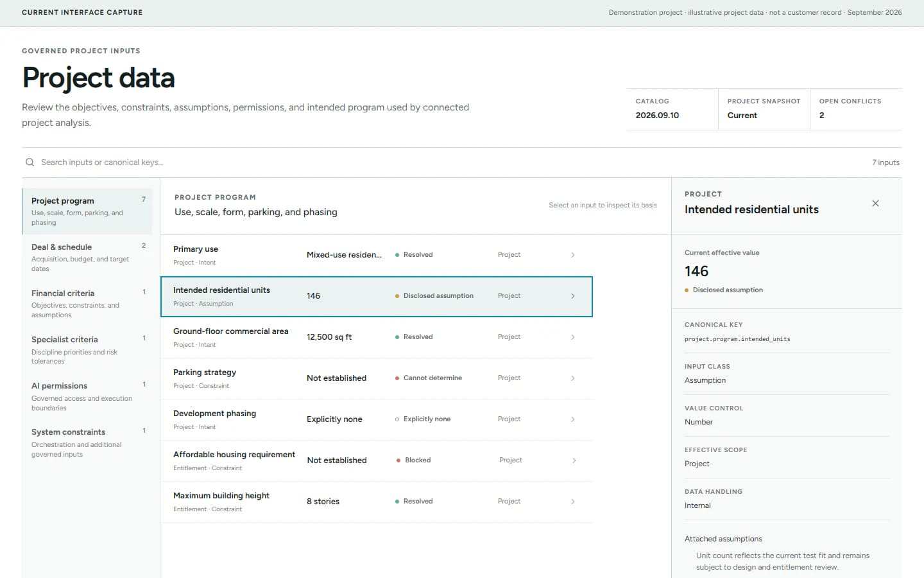Select the Development phasing input name

214,414
